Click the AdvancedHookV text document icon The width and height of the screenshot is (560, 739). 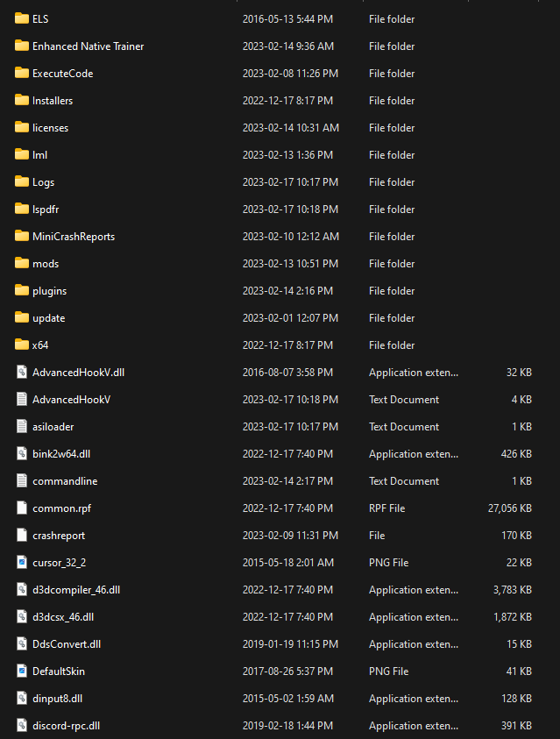pos(22,399)
